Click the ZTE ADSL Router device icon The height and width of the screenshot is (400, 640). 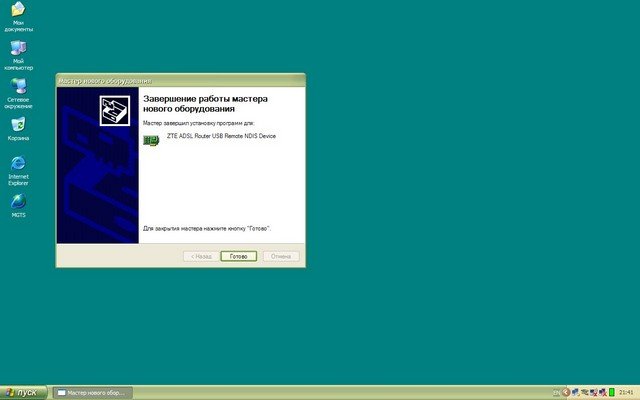(152, 138)
